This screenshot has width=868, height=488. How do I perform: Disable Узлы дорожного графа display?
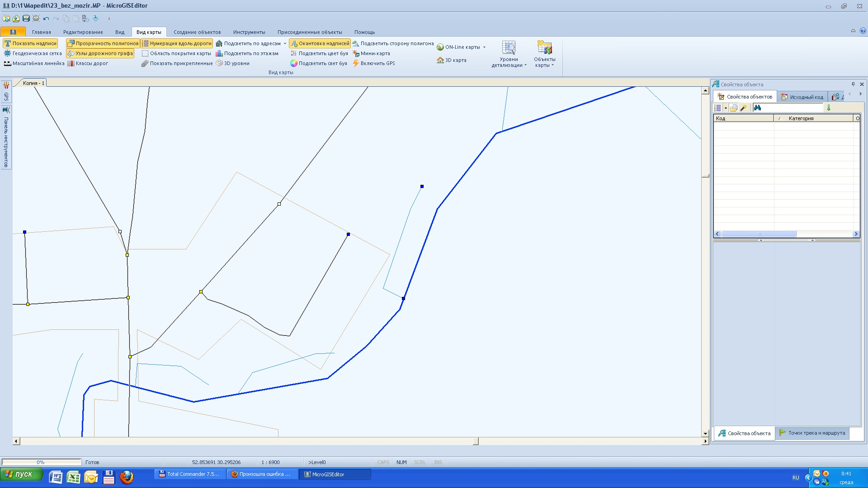point(100,53)
